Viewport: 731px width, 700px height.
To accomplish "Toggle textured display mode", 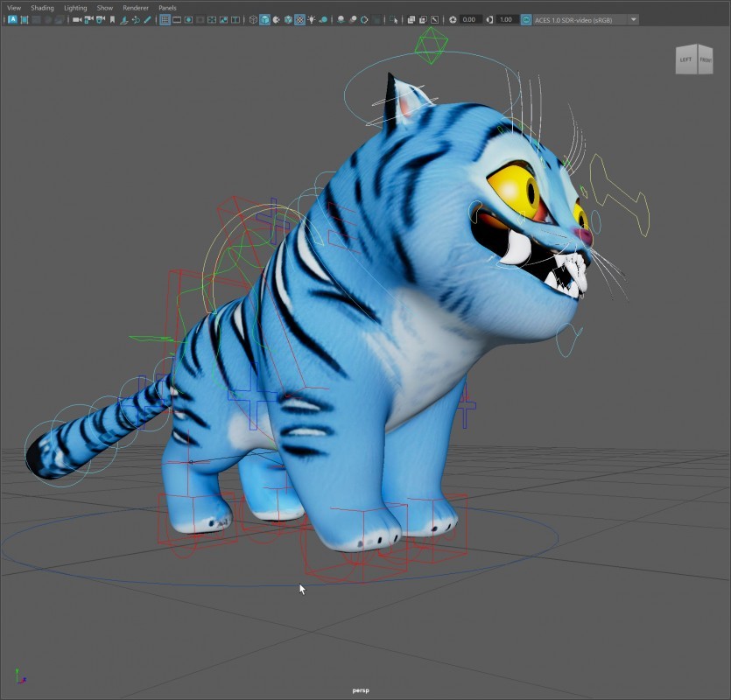I will point(299,19).
